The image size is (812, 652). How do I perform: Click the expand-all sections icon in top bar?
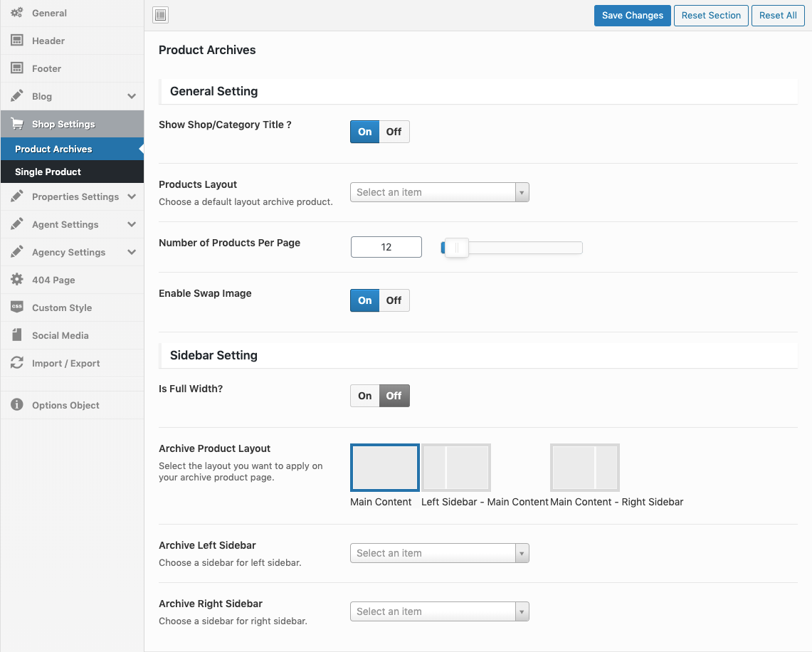pos(161,15)
